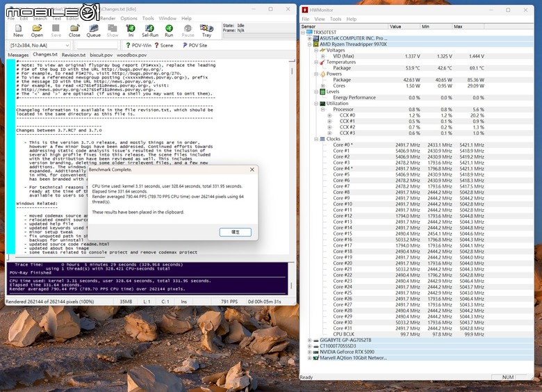The image size is (542, 392).
Task: Open the Window menu in POV-Ray
Action: click(167, 18)
